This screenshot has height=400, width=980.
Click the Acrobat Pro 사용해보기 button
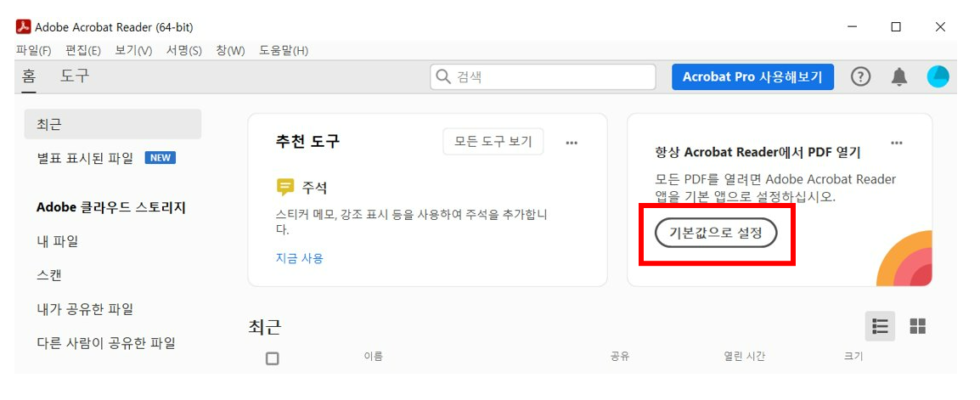coord(752,77)
